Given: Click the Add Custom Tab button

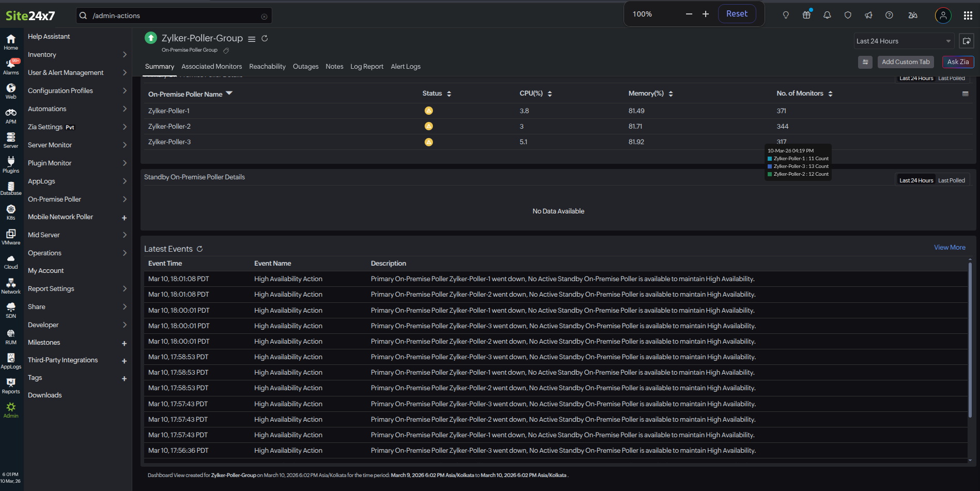Looking at the screenshot, I should [905, 62].
